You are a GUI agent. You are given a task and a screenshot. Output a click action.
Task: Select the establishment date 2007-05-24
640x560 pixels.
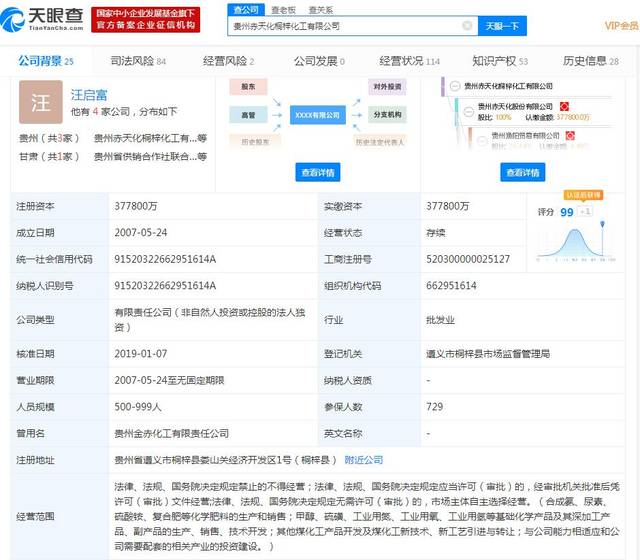coord(141,233)
